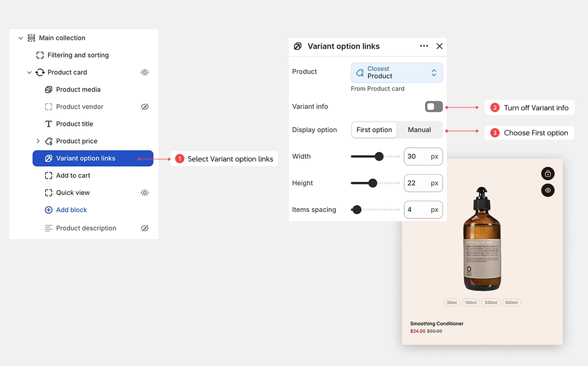
Task: Click the Main collection section icon
Action: (32, 38)
